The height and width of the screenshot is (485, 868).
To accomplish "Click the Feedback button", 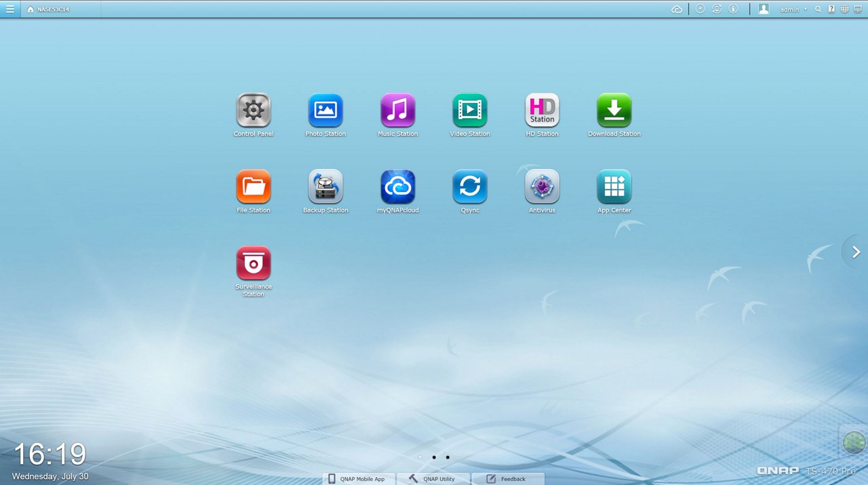I will pos(508,479).
